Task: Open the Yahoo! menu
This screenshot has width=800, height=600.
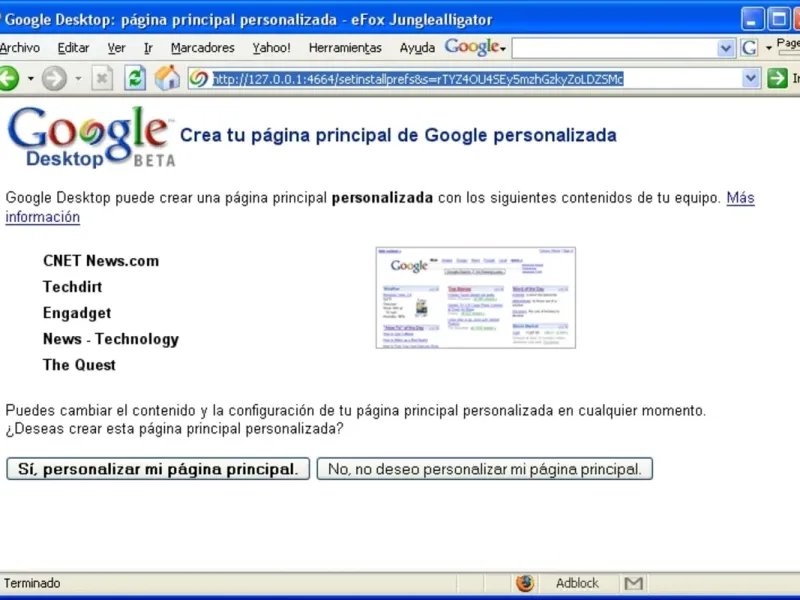Action: (x=271, y=48)
